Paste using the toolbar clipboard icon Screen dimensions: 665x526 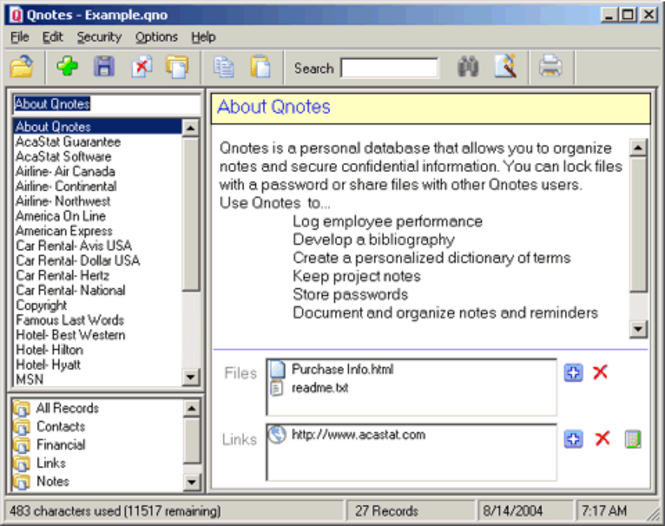(x=260, y=67)
